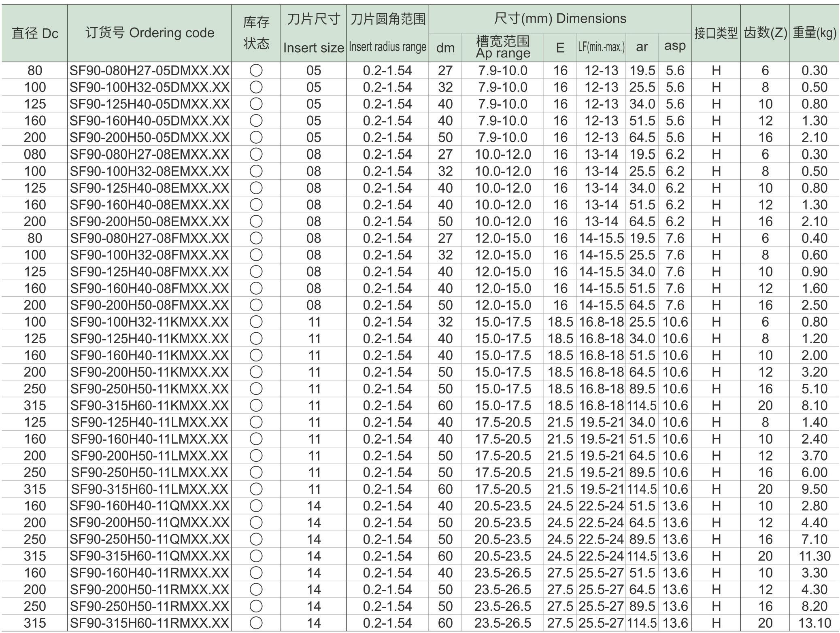Click the weight value 8.20

point(814,607)
